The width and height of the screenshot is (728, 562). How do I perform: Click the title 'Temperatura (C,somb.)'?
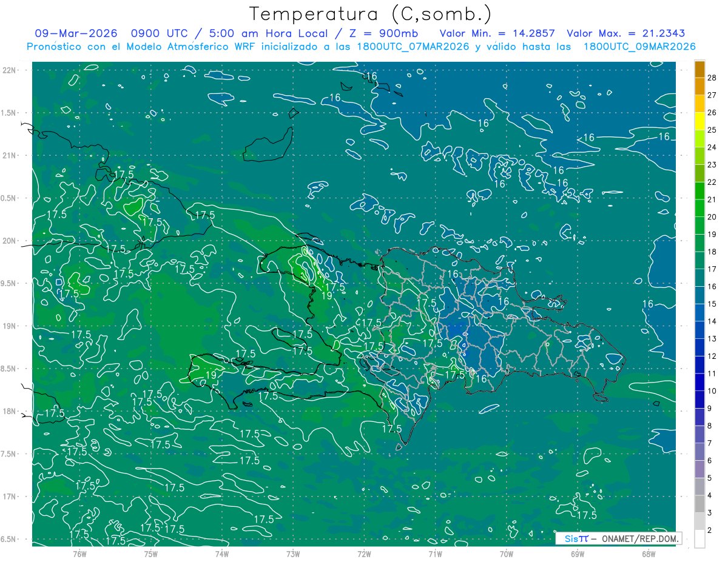371,14
